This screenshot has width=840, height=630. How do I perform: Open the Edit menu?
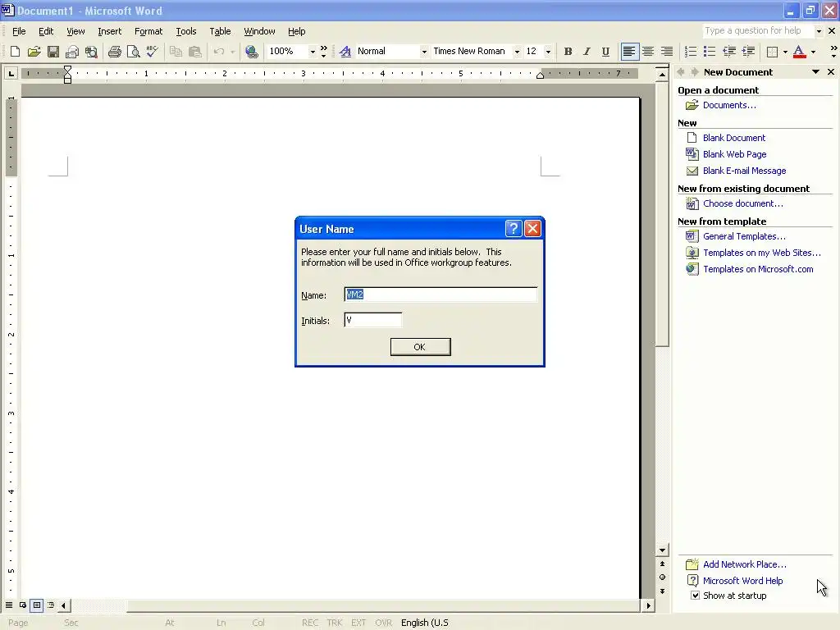pos(46,31)
